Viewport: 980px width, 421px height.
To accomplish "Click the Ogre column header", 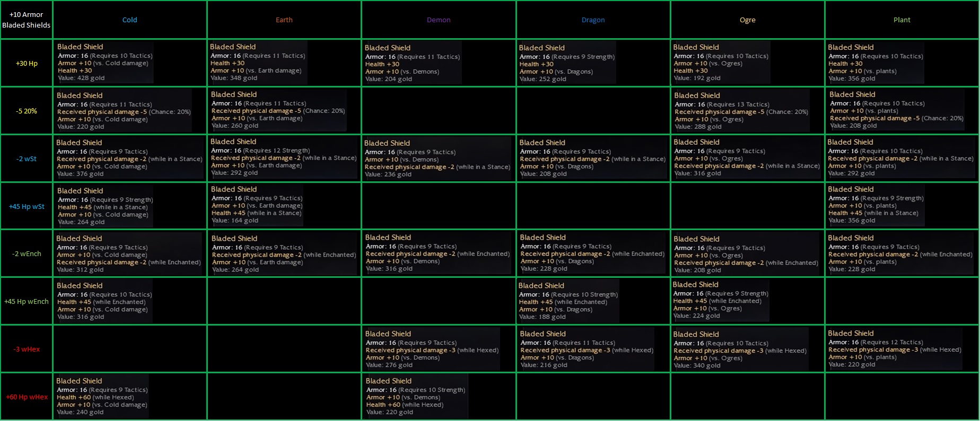I will pos(747,20).
